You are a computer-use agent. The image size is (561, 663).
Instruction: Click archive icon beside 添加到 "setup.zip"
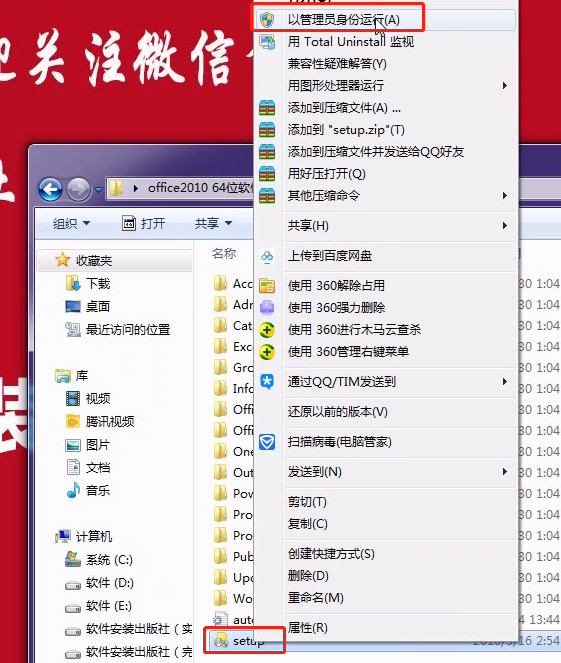point(267,130)
